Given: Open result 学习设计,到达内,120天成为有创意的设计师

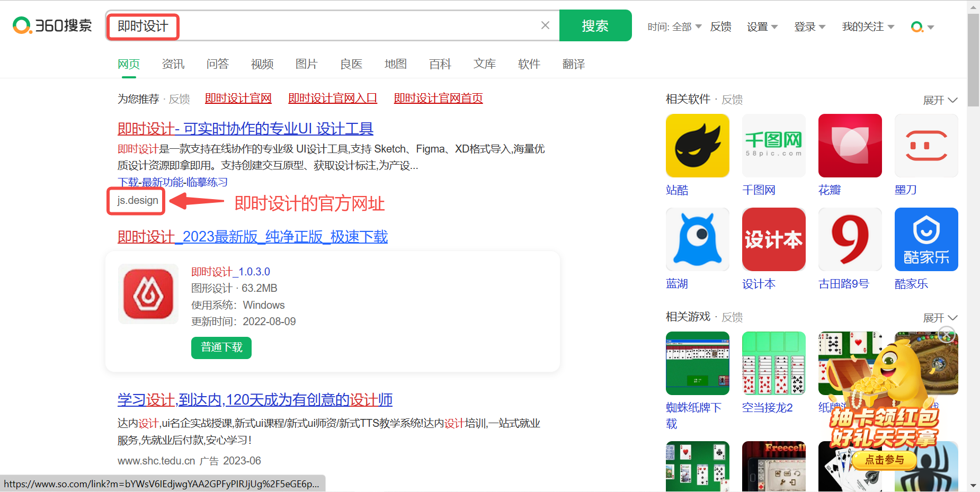Looking at the screenshot, I should pos(255,400).
